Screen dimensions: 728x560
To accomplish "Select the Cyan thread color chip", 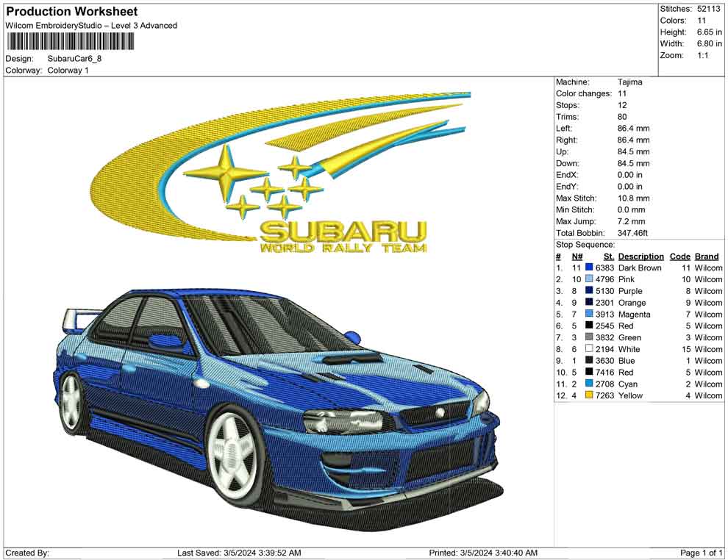I will coord(588,384).
